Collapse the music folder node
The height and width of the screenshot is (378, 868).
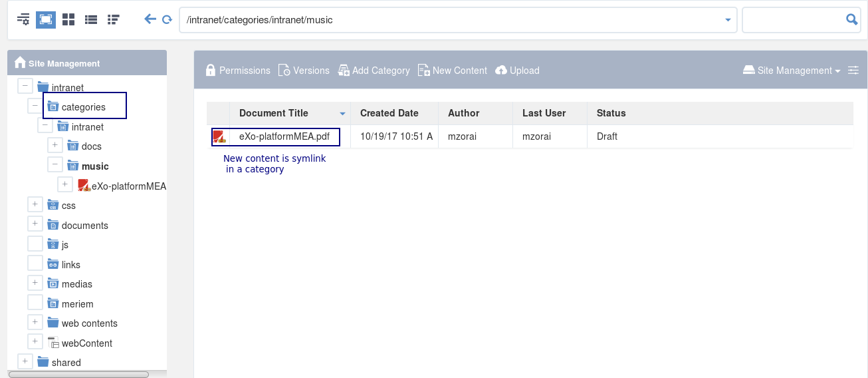pyautogui.click(x=56, y=165)
